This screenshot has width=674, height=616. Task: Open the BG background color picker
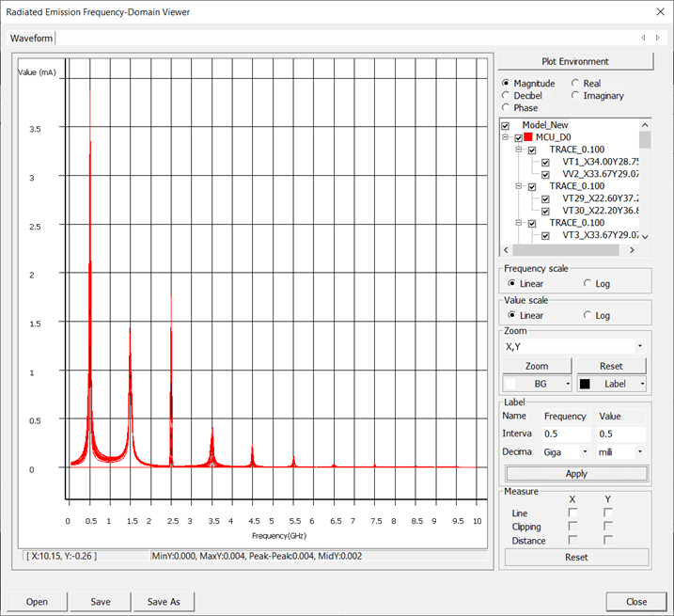tap(537, 384)
